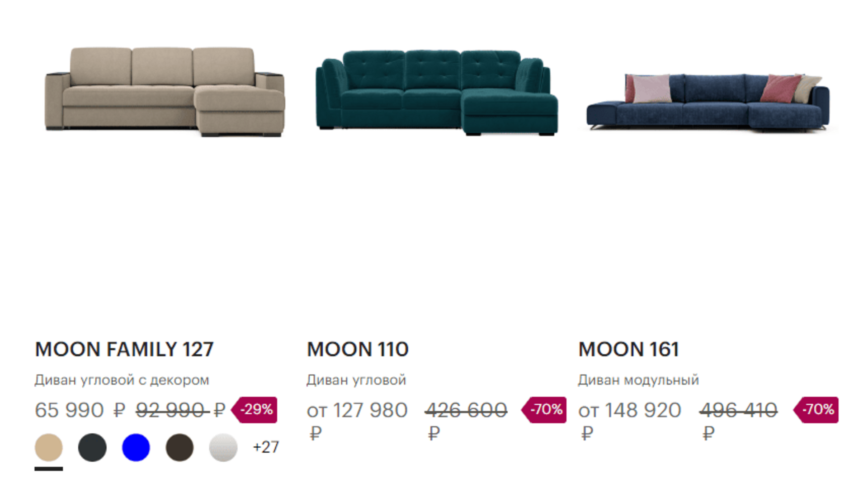
Task: Click the 'от 127 980' price
Action: click(357, 410)
